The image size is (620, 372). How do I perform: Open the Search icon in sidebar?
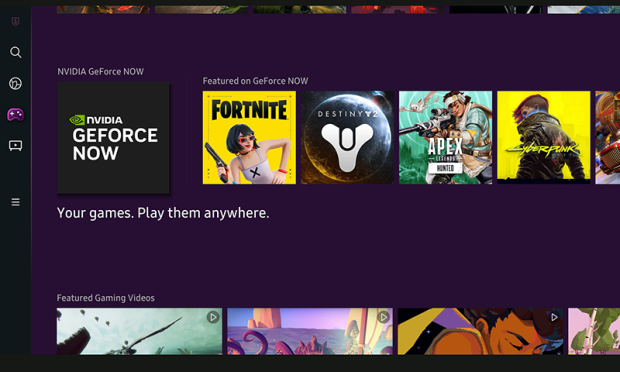click(15, 52)
